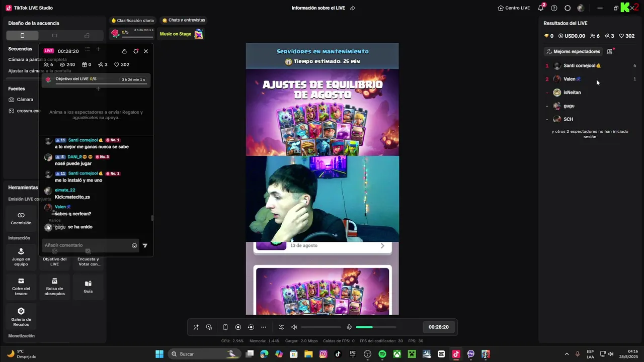The width and height of the screenshot is (644, 362).
Task: Send comment with the paper plane icon
Action: coord(145,246)
